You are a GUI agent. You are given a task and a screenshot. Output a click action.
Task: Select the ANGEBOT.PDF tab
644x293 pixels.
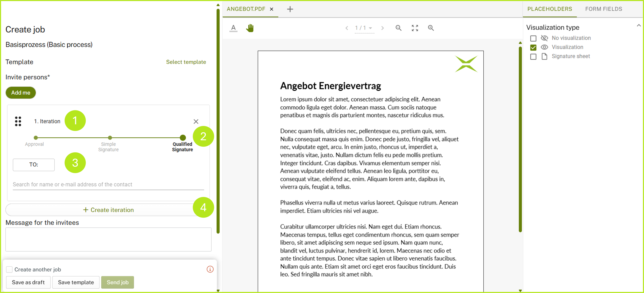coord(246,9)
